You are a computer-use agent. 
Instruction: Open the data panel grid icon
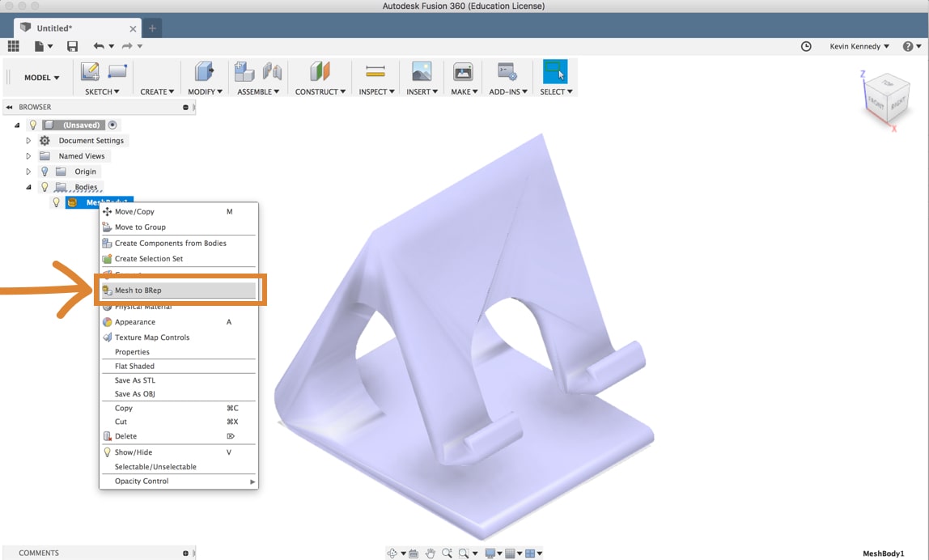point(13,46)
